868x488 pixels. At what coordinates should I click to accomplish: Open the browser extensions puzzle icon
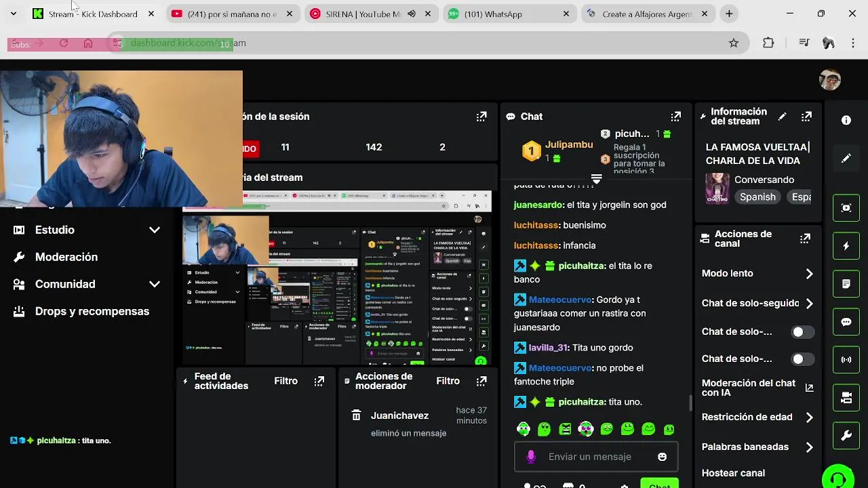click(x=768, y=43)
